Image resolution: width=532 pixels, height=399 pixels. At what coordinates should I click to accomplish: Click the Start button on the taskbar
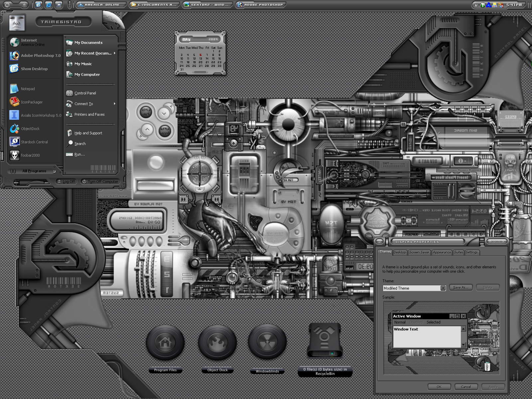point(15,5)
